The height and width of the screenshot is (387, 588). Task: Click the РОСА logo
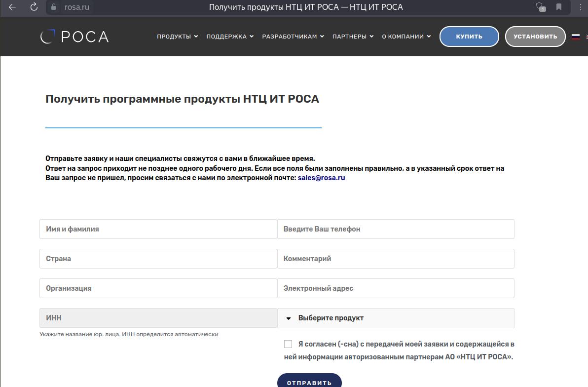click(x=74, y=37)
